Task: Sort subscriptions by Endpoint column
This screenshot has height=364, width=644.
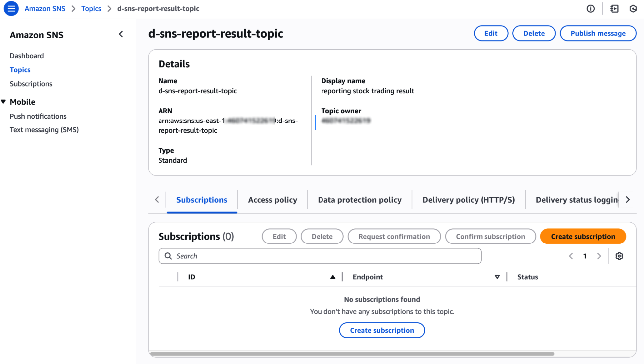Action: 497,277
